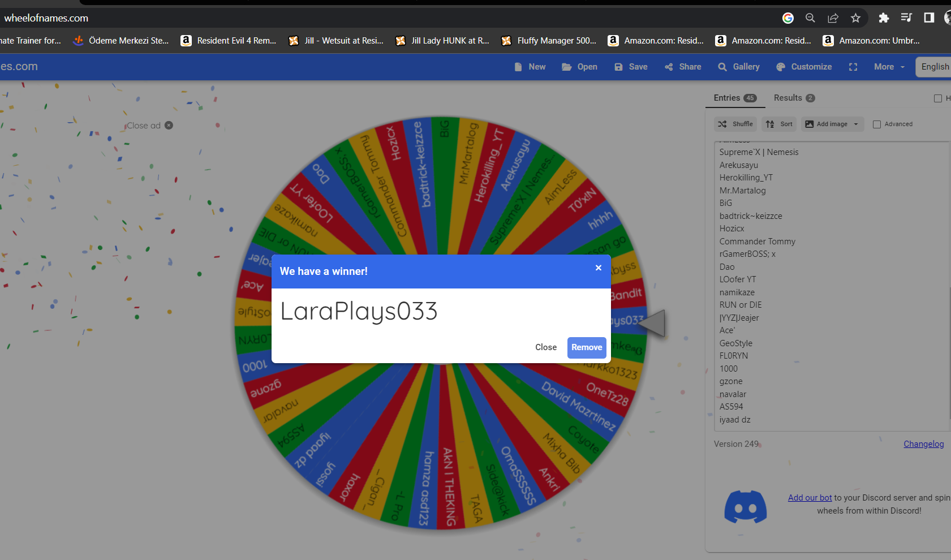Open the Changelog link
951x560 pixels.
click(923, 444)
